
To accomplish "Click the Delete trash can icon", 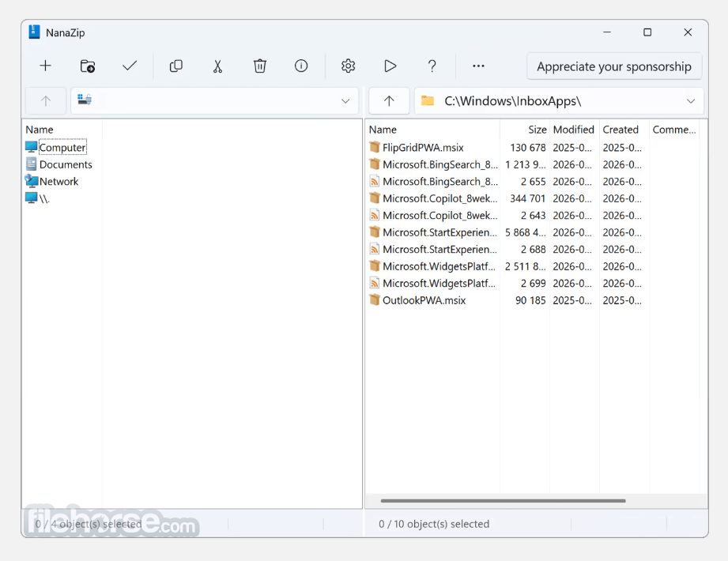I will tap(259, 66).
